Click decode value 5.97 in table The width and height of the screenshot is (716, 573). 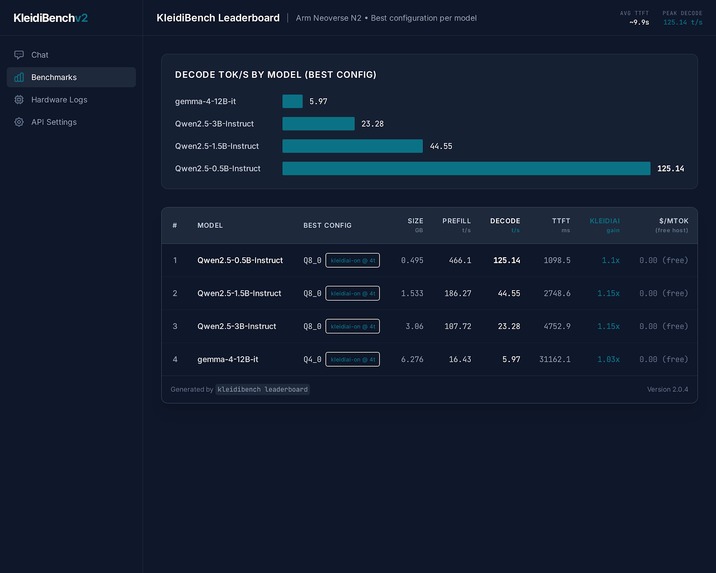click(511, 359)
